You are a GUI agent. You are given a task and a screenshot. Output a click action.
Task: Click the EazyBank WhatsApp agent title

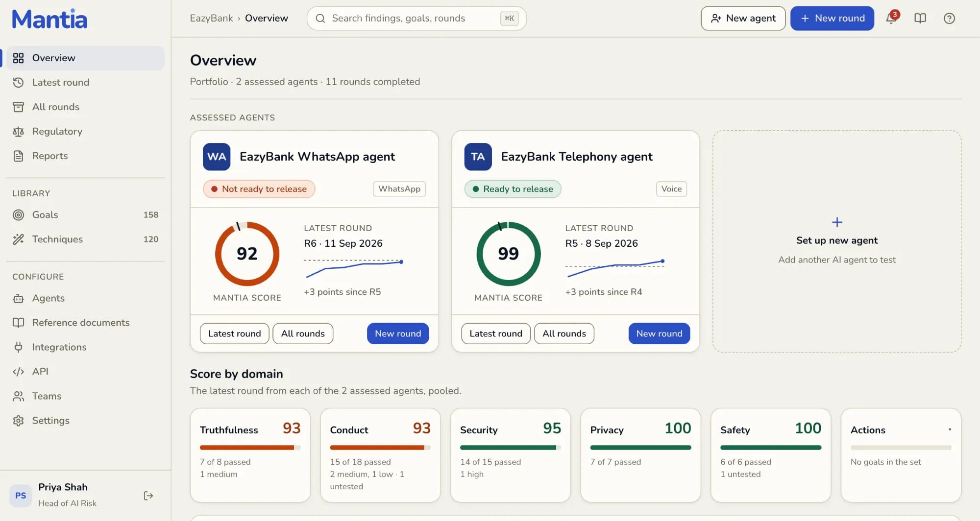[x=317, y=157]
